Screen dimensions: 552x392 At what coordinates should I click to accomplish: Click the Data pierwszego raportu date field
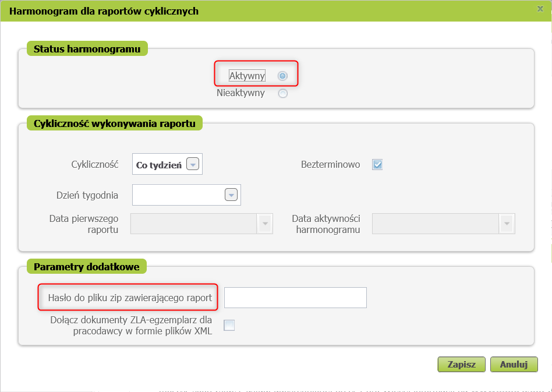click(194, 224)
